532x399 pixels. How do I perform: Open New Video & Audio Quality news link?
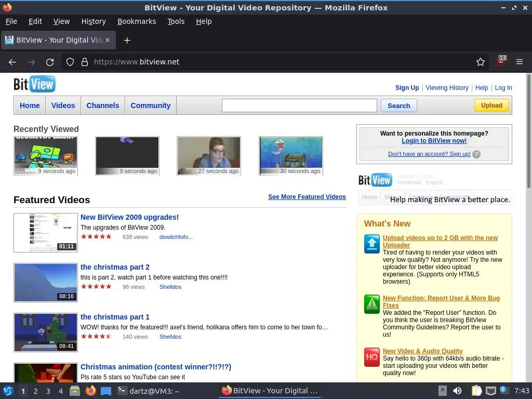coord(422,351)
